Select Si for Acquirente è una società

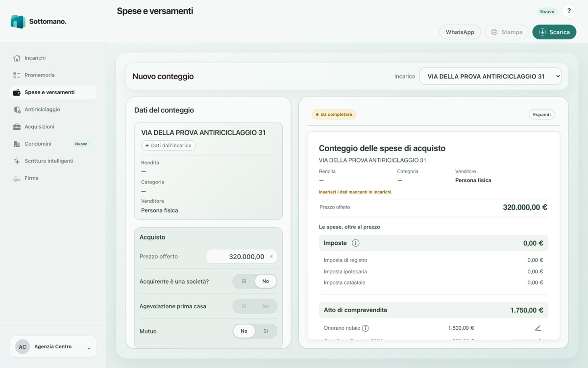(244, 281)
